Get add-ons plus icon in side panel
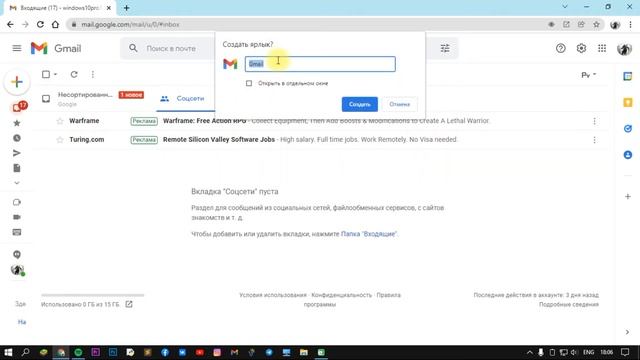The image size is (640, 360). 628,197
